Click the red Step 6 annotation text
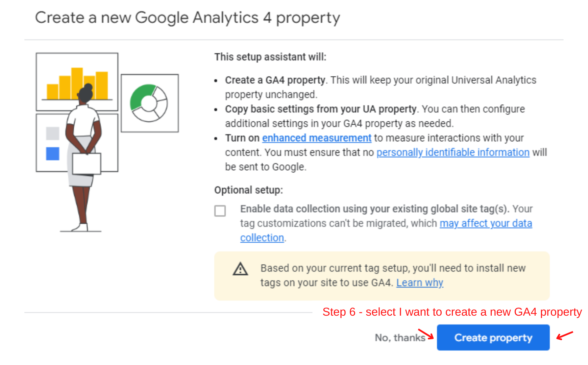The width and height of the screenshot is (588, 365). click(452, 312)
